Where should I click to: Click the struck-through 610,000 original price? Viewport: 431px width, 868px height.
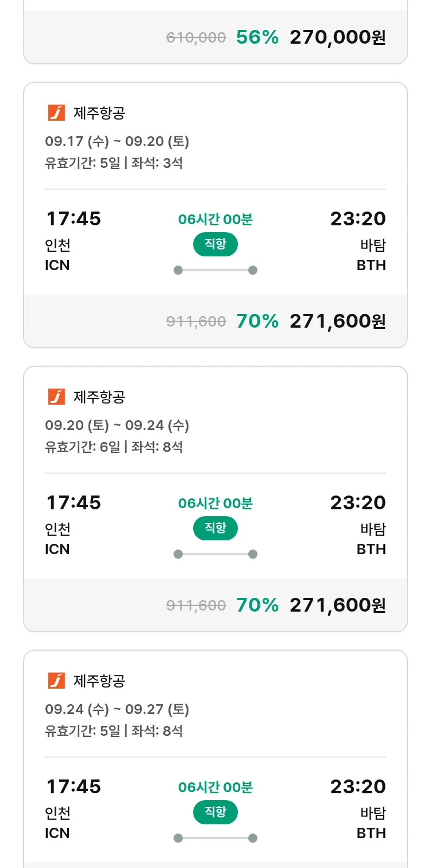point(196,38)
